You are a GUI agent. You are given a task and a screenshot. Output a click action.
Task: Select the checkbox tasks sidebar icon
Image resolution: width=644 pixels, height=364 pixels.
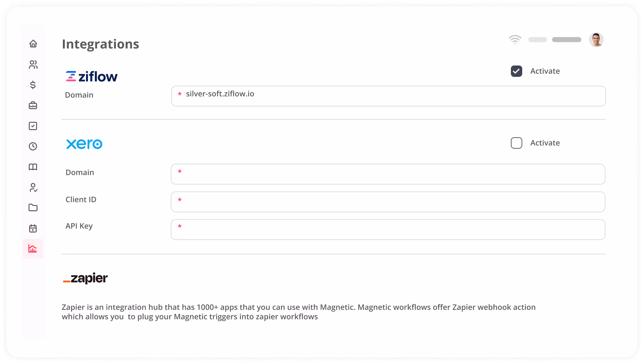click(33, 126)
